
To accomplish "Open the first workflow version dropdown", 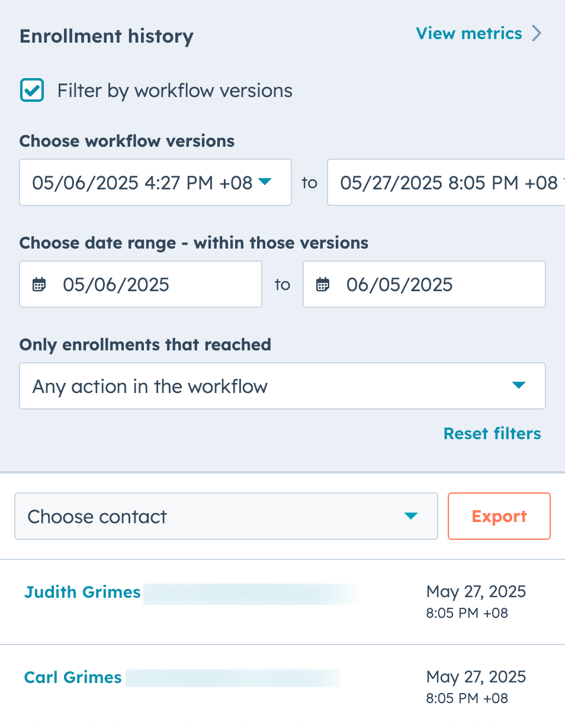I will tap(155, 182).
